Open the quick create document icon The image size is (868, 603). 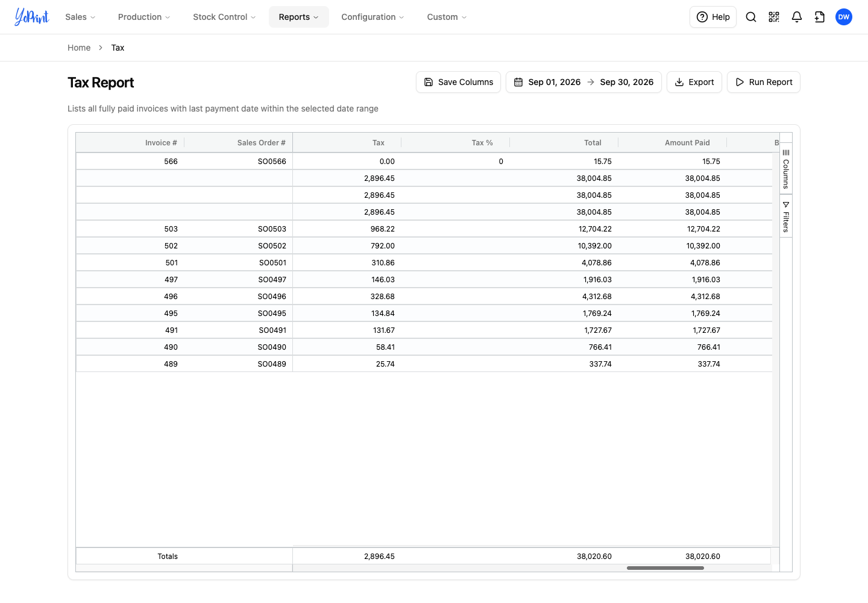(x=820, y=17)
